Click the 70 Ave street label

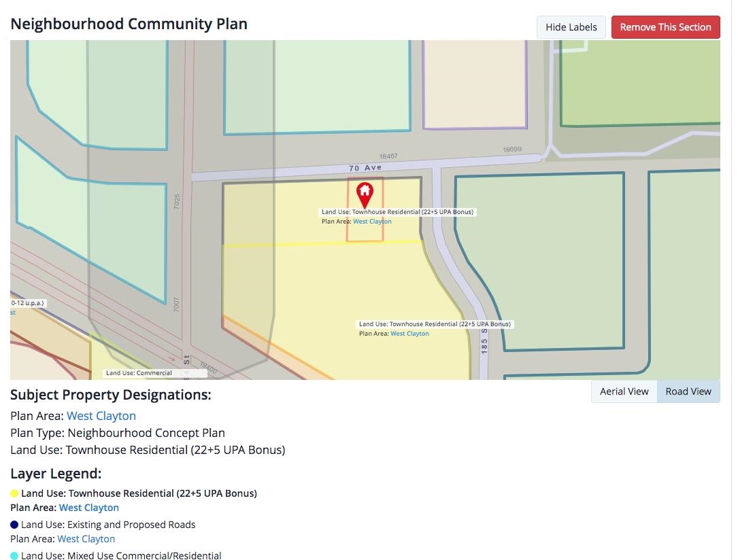coord(365,168)
